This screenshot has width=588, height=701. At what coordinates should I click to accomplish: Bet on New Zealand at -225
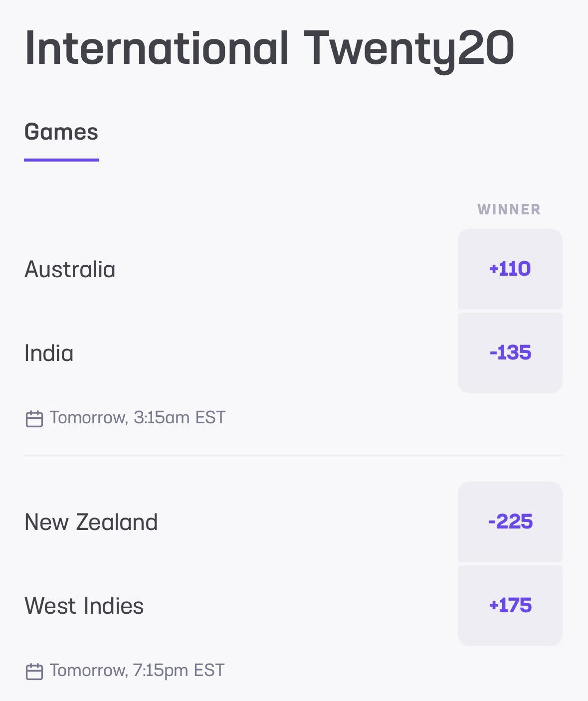(x=510, y=522)
